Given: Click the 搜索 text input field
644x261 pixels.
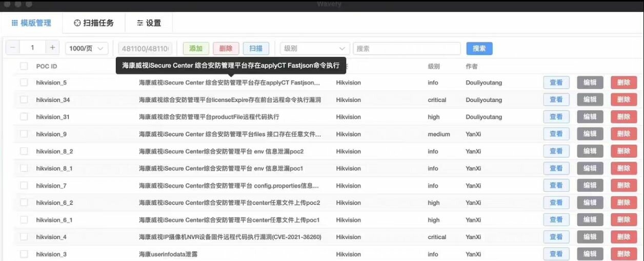Looking at the screenshot, I should (x=407, y=49).
